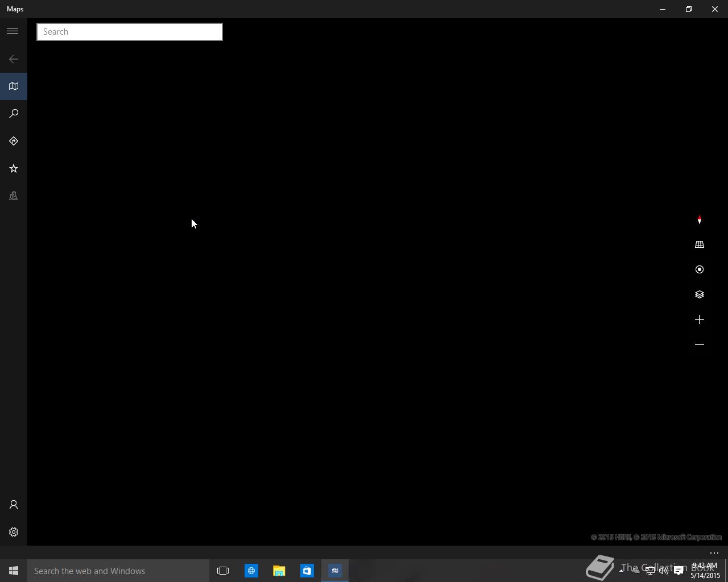Go back with the back arrow
Screen dimensions: 728x582
14,59
